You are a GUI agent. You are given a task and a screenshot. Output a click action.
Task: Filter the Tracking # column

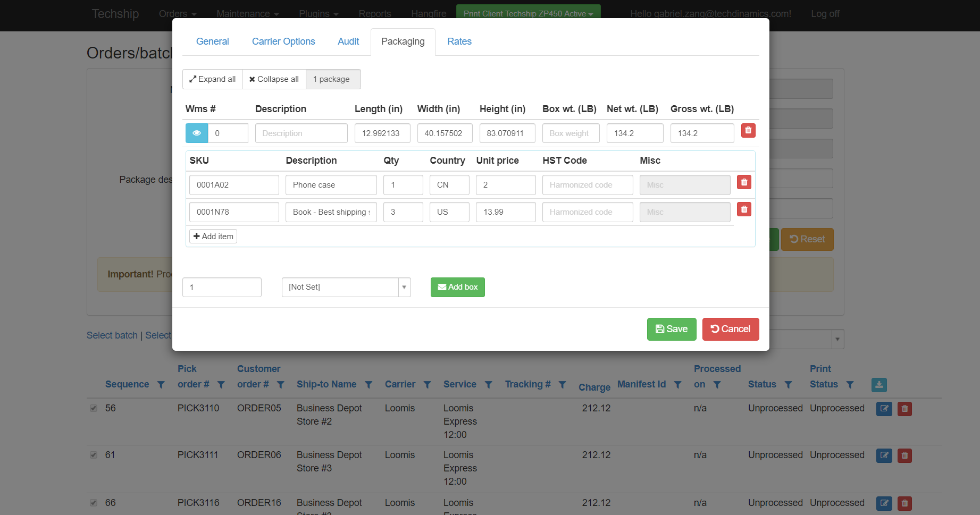[563, 384]
